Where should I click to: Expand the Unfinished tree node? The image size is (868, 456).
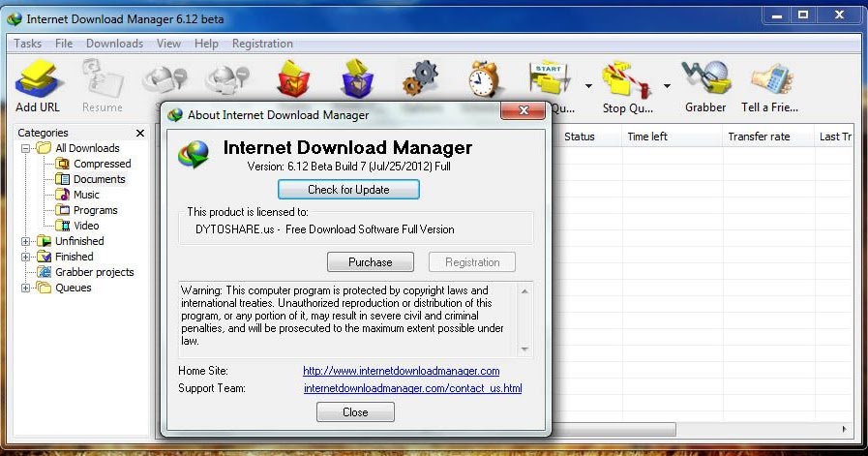click(x=25, y=242)
